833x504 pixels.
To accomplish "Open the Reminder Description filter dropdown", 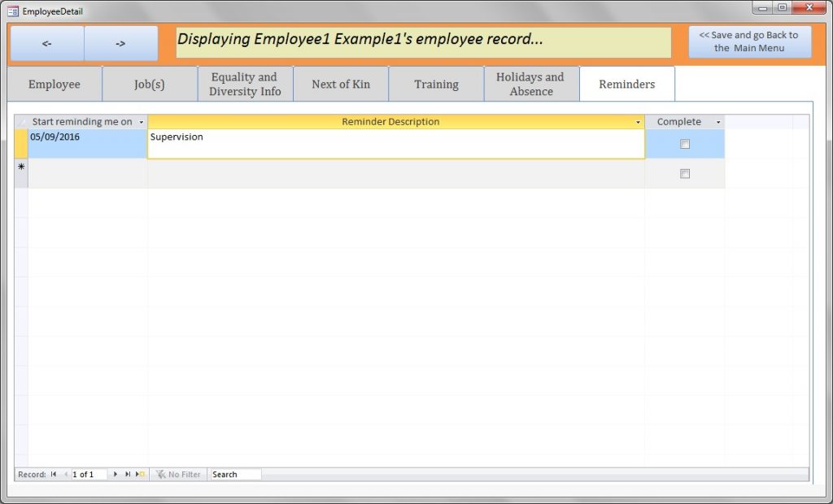I will [x=638, y=121].
